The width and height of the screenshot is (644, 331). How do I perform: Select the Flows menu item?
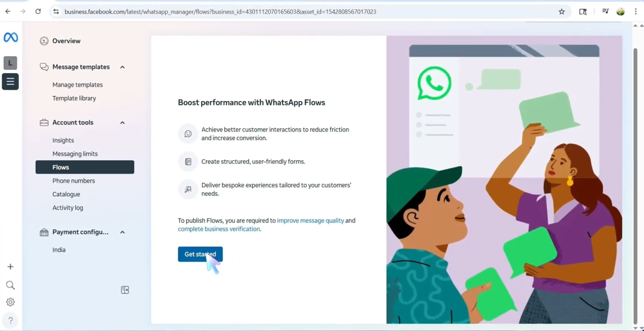85,167
